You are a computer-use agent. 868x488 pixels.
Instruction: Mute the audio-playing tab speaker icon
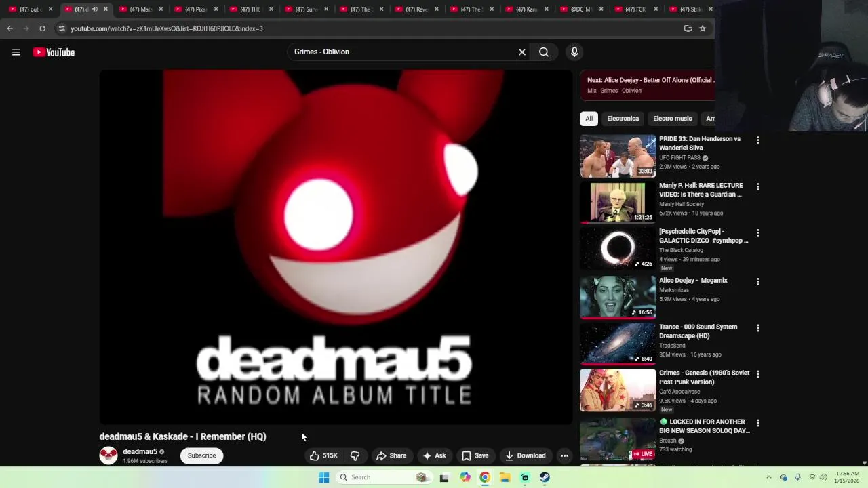click(x=95, y=9)
